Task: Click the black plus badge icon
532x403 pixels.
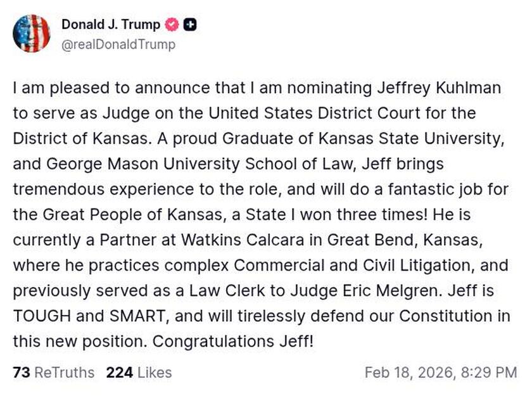Action: 190,25
